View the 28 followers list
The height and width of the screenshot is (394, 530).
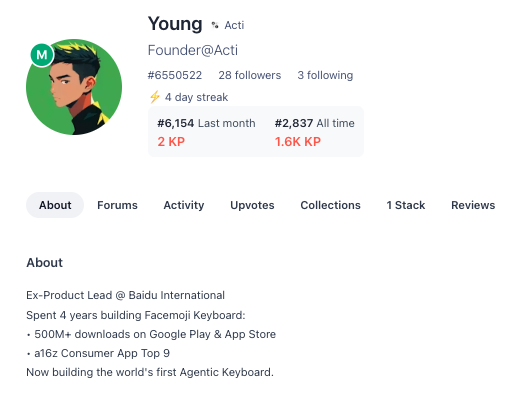pos(250,75)
